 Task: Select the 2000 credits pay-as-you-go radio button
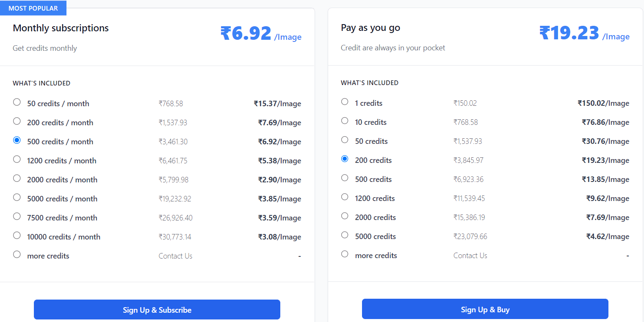point(345,216)
